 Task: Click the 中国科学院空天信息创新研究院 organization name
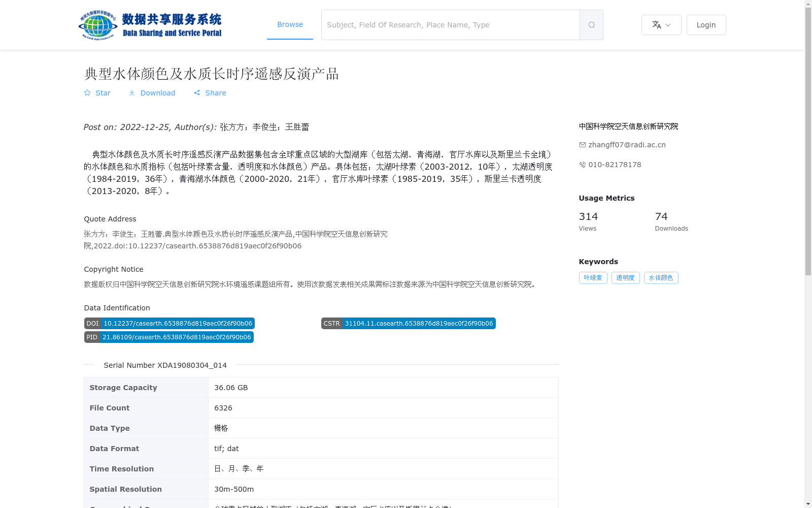(x=628, y=126)
